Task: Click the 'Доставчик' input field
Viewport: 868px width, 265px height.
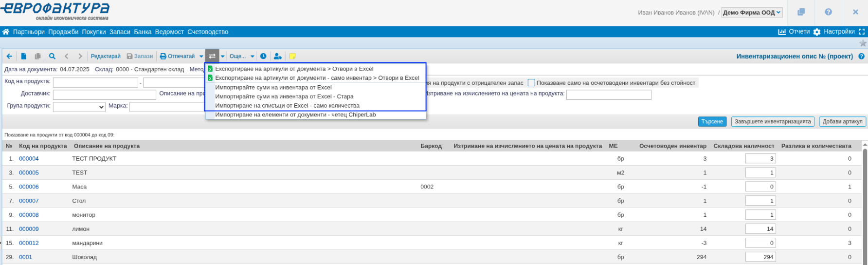Action: (x=104, y=95)
